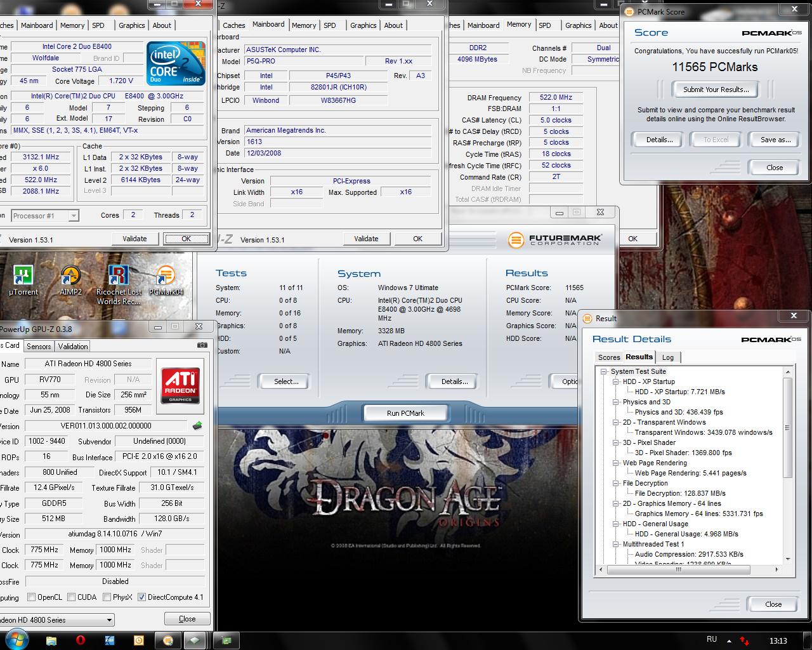
Task: Close the Result Details dialog via Close button
Action: click(x=773, y=604)
